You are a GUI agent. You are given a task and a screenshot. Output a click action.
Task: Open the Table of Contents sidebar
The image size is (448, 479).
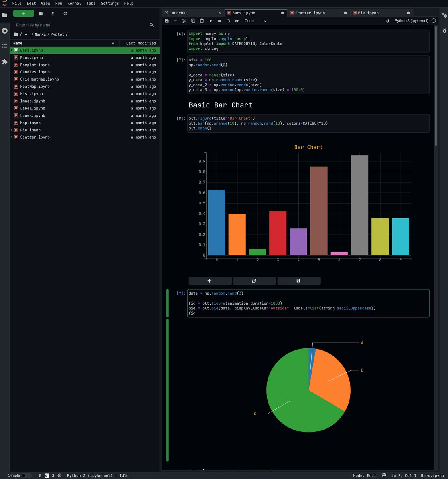pos(5,46)
